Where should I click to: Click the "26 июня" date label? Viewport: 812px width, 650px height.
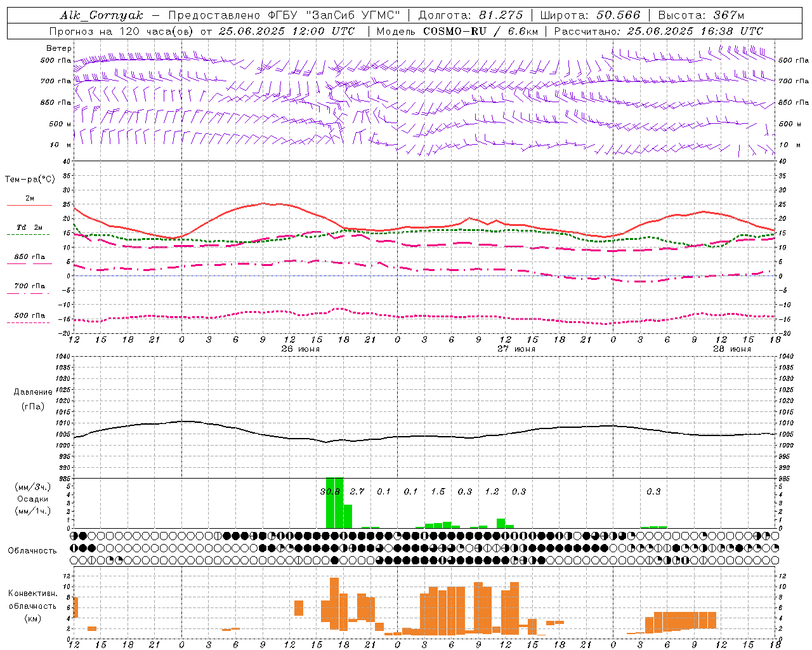click(x=301, y=349)
